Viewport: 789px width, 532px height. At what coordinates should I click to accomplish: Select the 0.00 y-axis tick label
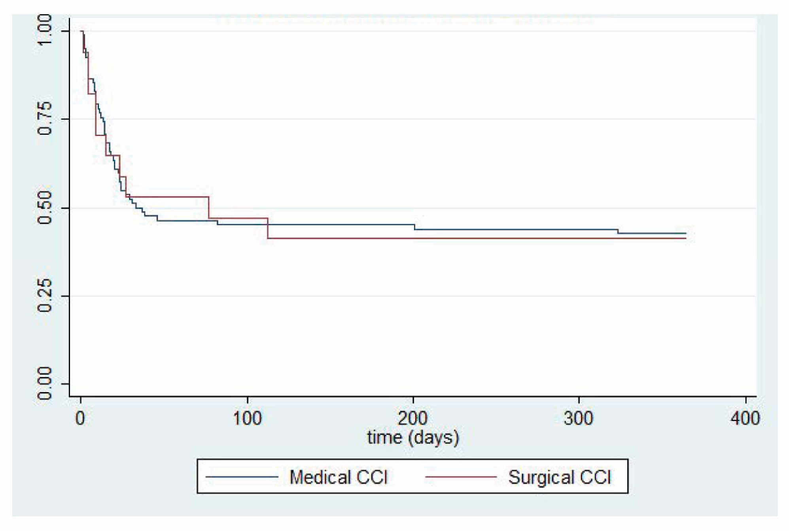(45, 383)
